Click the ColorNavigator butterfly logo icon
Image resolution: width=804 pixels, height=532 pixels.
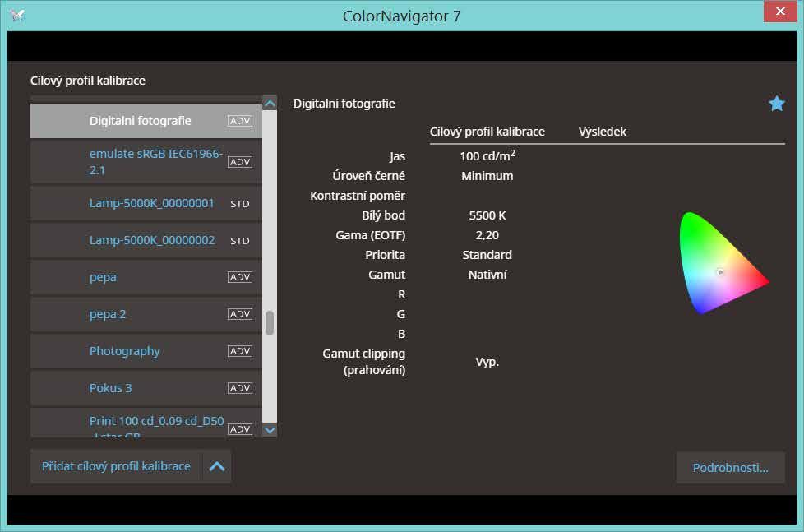(x=17, y=16)
